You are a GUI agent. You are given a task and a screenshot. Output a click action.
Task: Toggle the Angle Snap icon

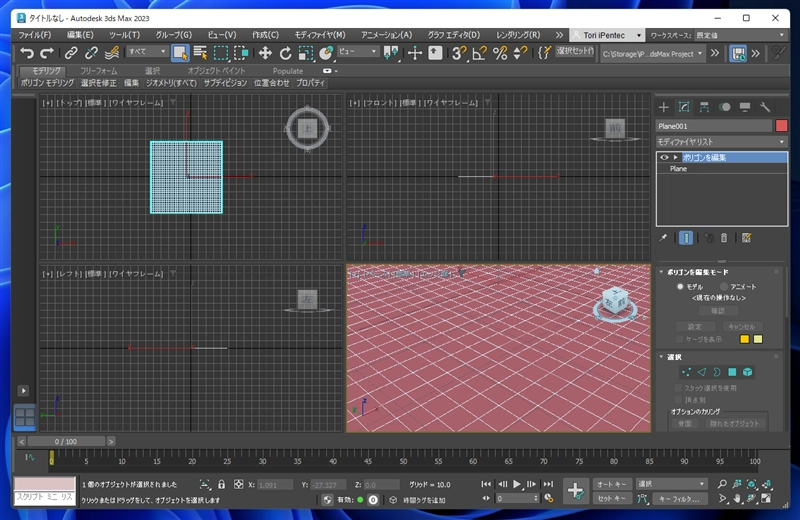pos(479,53)
